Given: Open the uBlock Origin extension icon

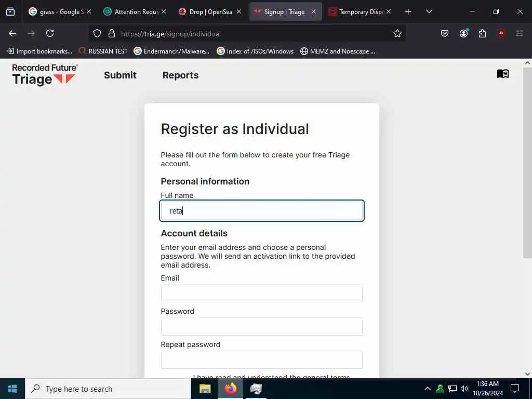Looking at the screenshot, I should [501, 33].
